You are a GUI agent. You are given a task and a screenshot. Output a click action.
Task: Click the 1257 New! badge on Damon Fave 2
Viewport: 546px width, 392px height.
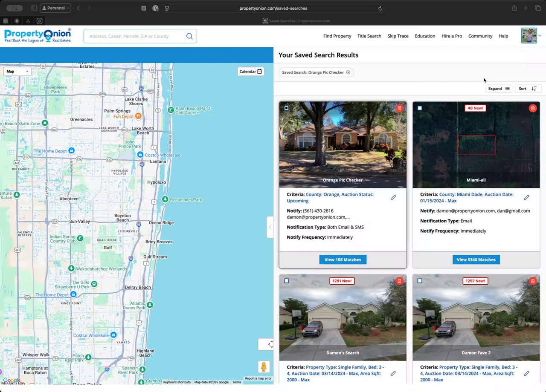475,281
